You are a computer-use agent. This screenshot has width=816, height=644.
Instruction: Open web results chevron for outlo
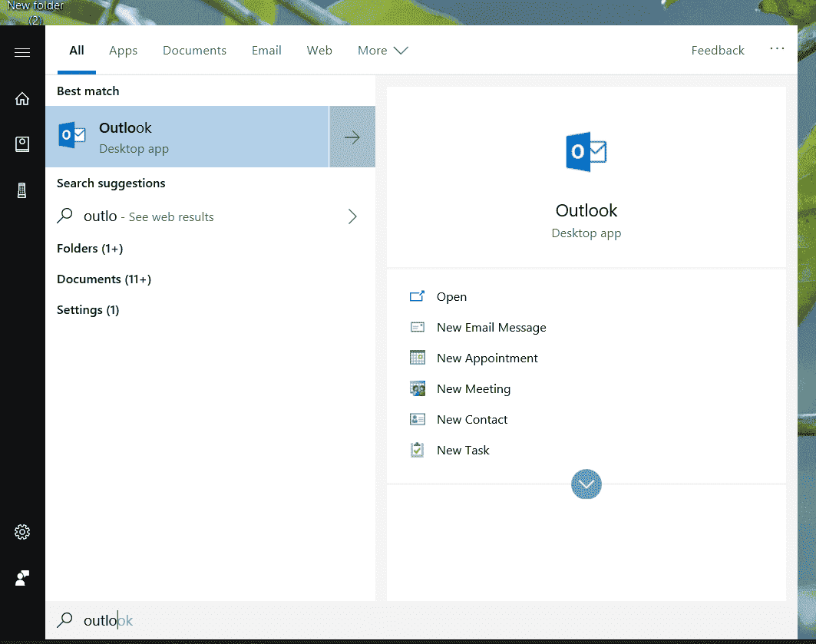pos(352,216)
